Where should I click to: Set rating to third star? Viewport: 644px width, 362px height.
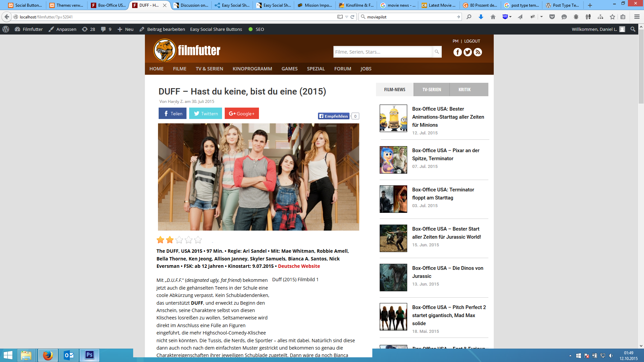tap(179, 240)
